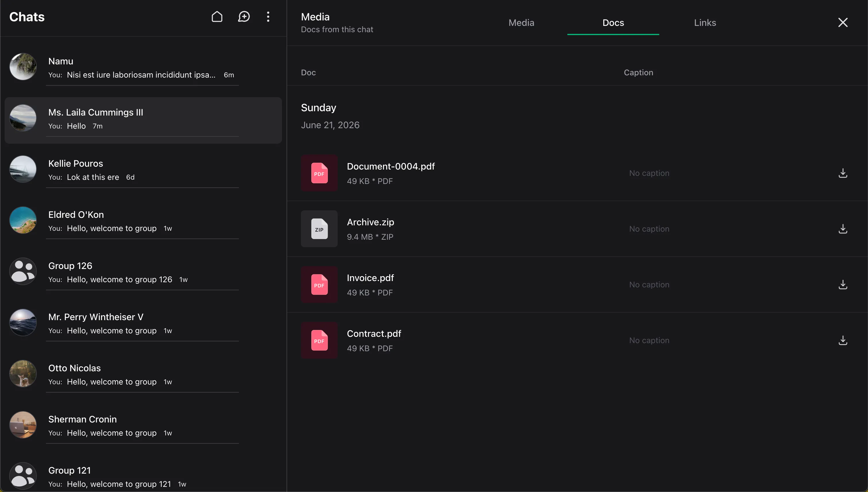Click Mr. Perry Wintheiser V avatar
The image size is (868, 492).
click(23, 323)
